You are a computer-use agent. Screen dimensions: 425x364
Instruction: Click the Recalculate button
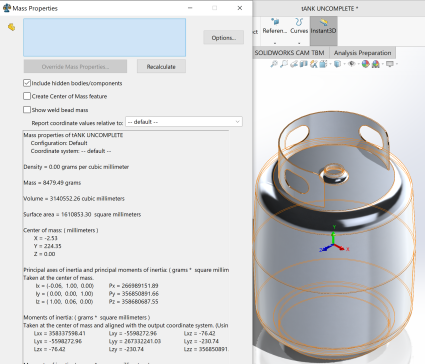pos(161,67)
